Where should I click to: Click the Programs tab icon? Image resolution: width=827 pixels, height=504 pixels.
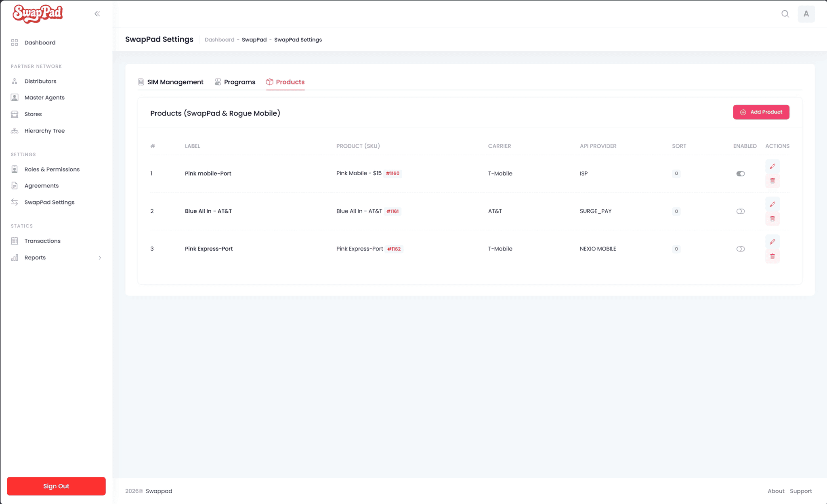(x=218, y=82)
